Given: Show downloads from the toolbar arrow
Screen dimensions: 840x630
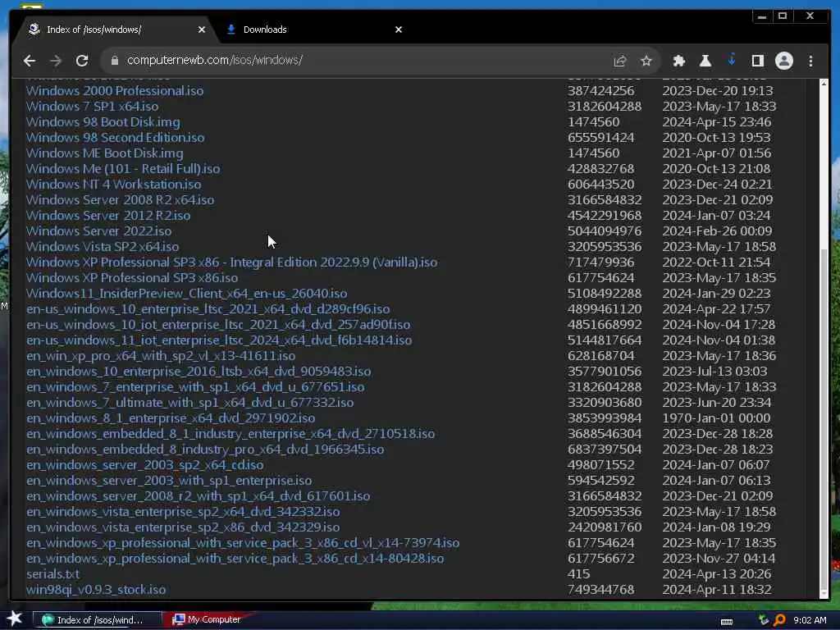Looking at the screenshot, I should [x=731, y=60].
